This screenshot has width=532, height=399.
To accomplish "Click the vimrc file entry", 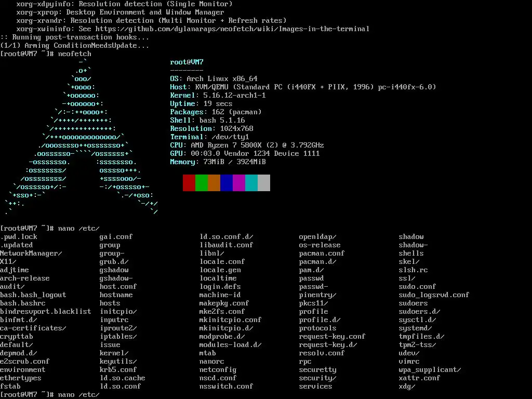I will point(409,362).
